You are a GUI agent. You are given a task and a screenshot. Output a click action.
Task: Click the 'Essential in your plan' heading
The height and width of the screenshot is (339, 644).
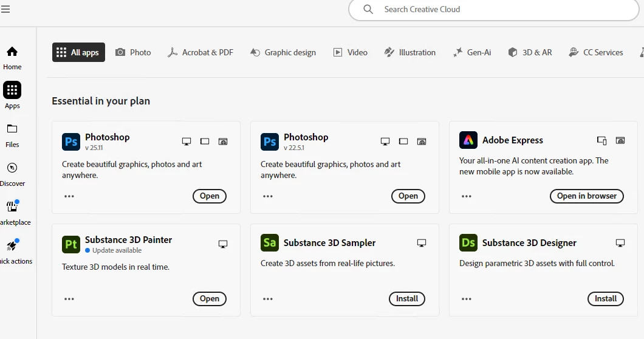pyautogui.click(x=101, y=101)
